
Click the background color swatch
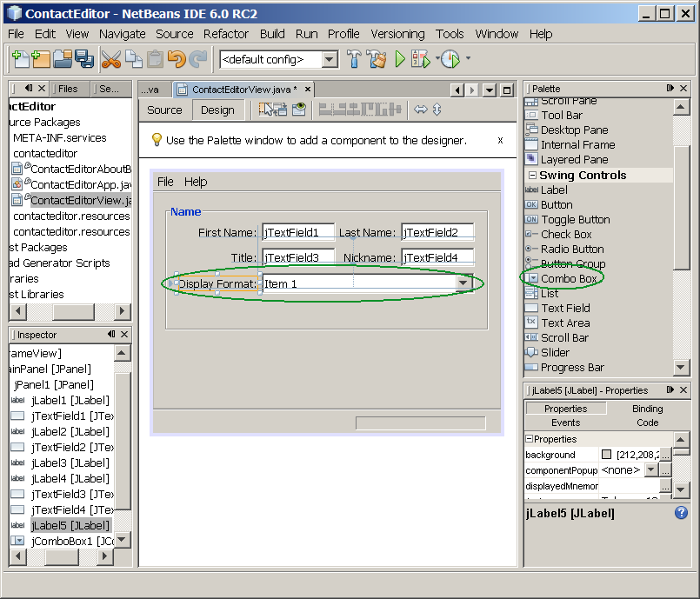606,455
